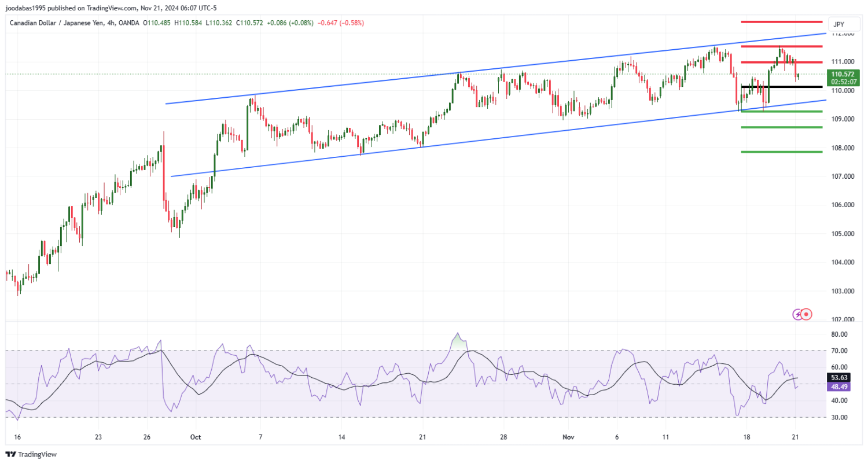Click the 104.000 price axis label
This screenshot has width=868, height=464.
[x=843, y=263]
